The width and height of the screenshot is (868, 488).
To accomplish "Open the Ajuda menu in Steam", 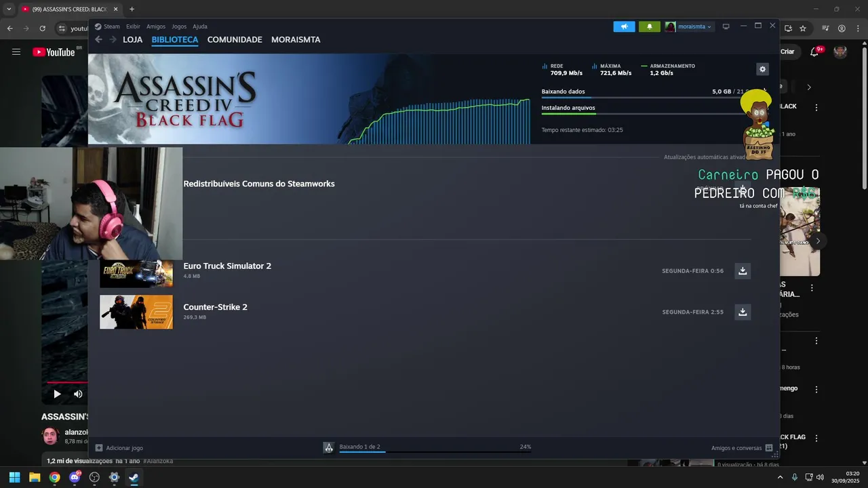I will (200, 26).
